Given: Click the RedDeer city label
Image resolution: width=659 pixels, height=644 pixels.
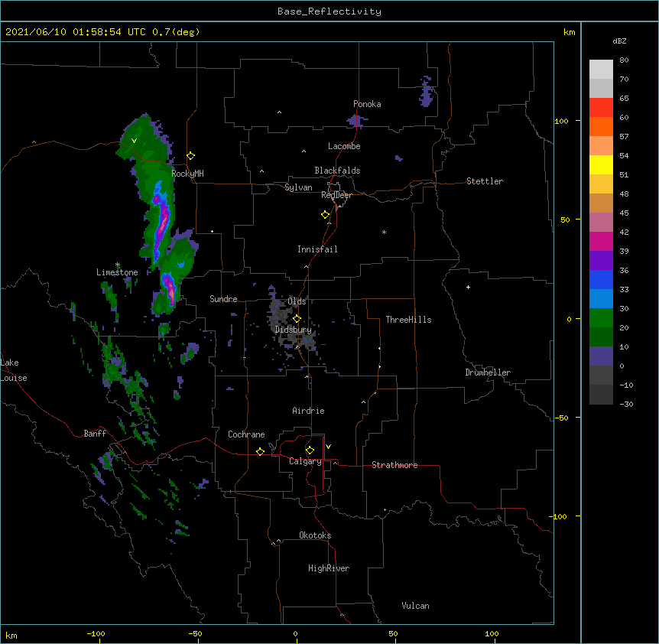Looking at the screenshot, I should (336, 195).
